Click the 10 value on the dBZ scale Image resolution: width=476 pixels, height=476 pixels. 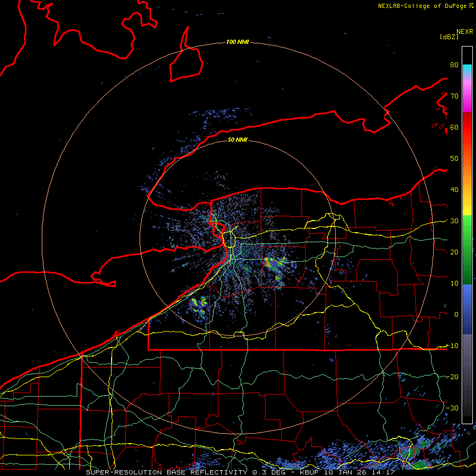click(454, 283)
